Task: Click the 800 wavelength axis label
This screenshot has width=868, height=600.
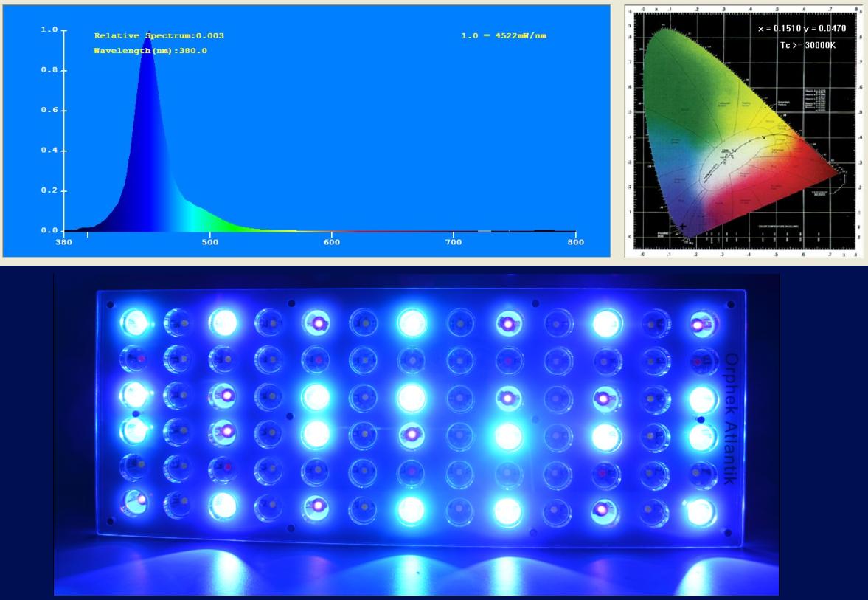Action: [x=576, y=242]
